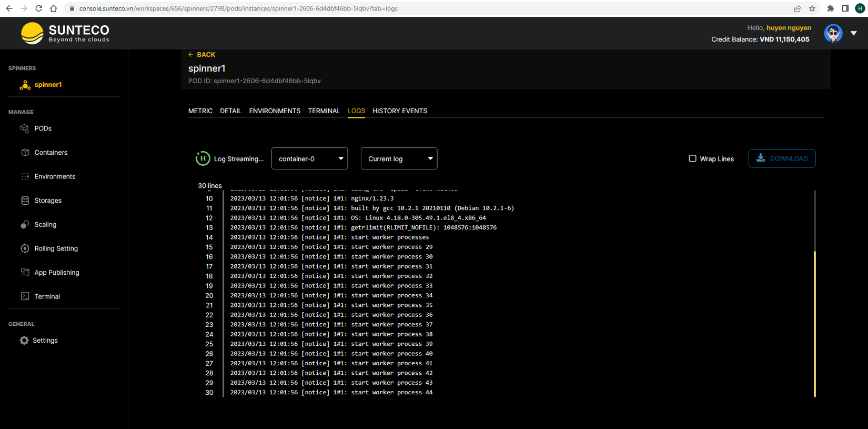The height and width of the screenshot is (429, 868).
Task: Select the spinner1 label in sidebar
Action: click(48, 85)
